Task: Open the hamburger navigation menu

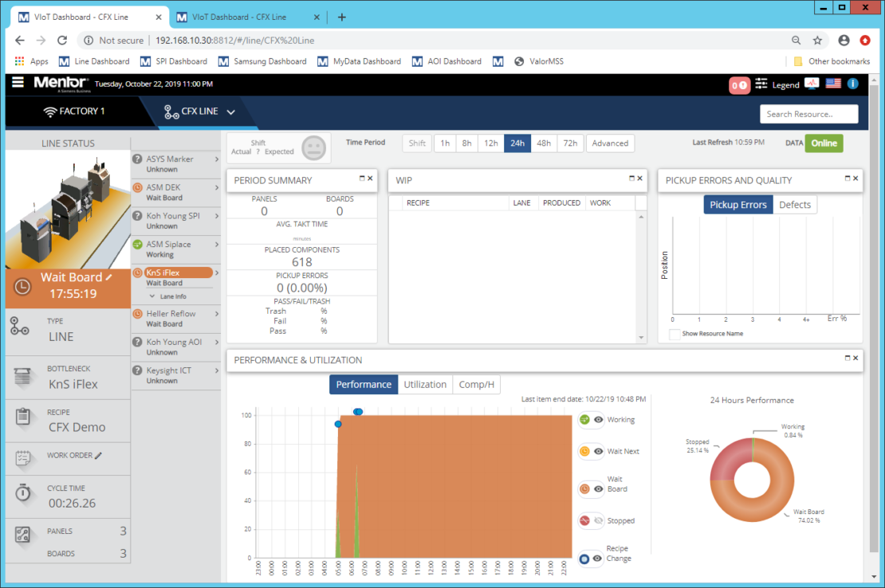Action: coord(17,82)
